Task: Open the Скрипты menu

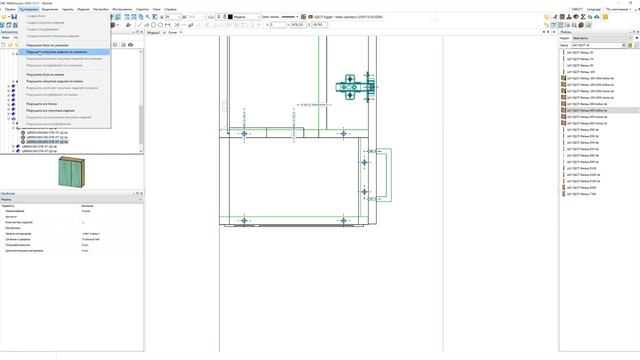Action: [142, 9]
